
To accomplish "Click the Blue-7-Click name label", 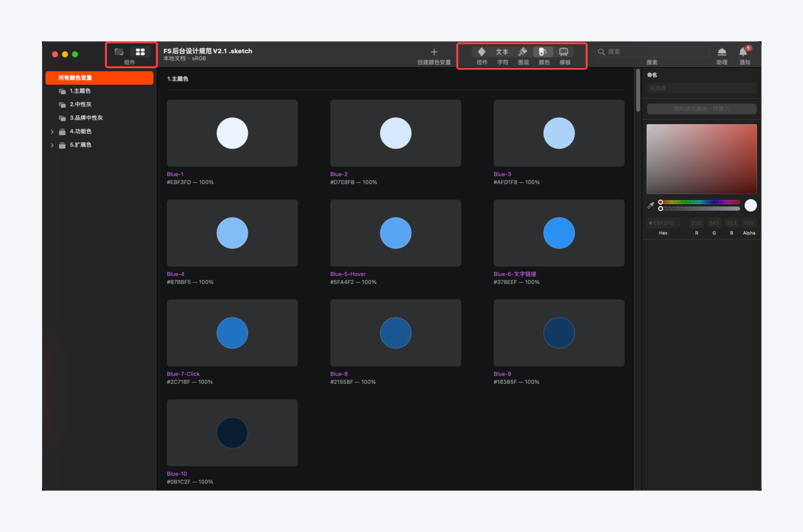I will pyautogui.click(x=183, y=374).
